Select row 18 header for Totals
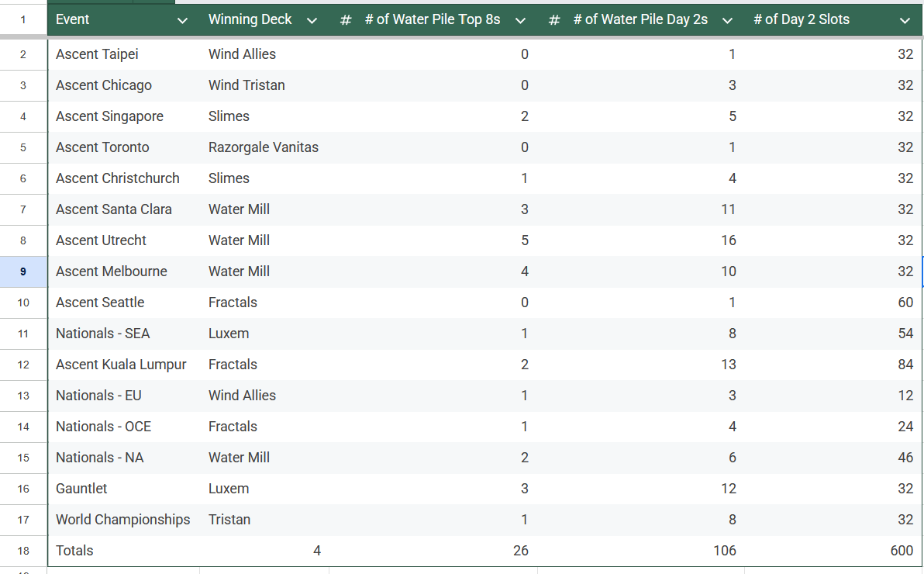 [x=23, y=551]
